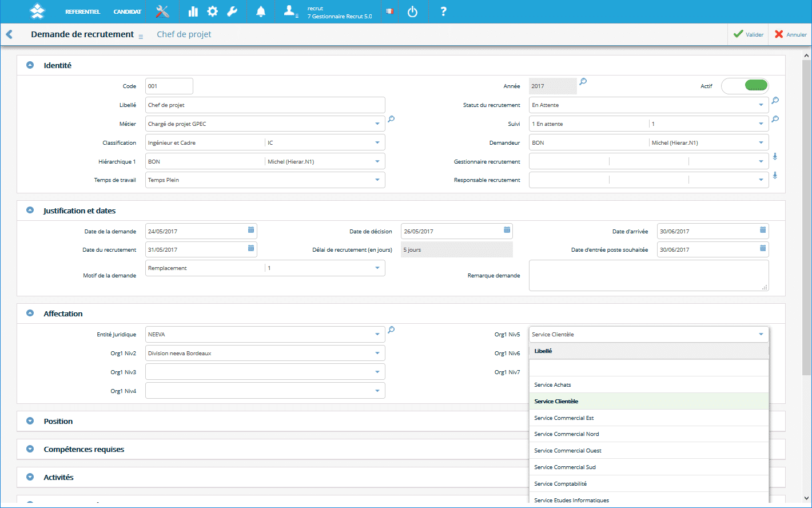Screen dimensions: 812x508
Task: Click the magnifier next to Statut du recrutement
Action: coord(775,101)
